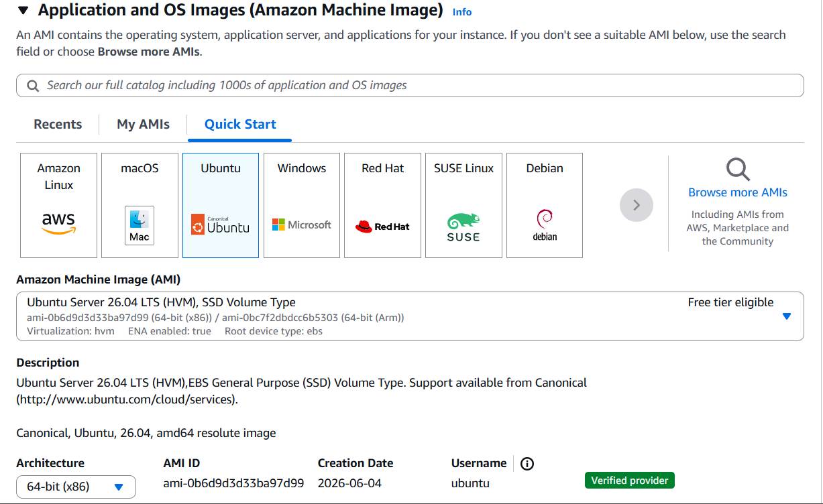Choose the Ubuntu AMI tile
This screenshot has width=823, height=504.
click(x=221, y=205)
